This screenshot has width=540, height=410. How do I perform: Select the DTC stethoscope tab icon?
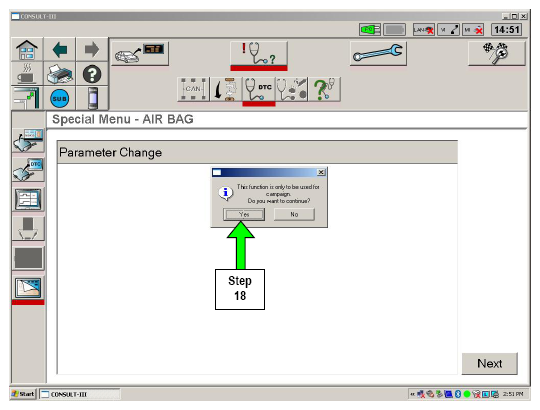tap(259, 89)
